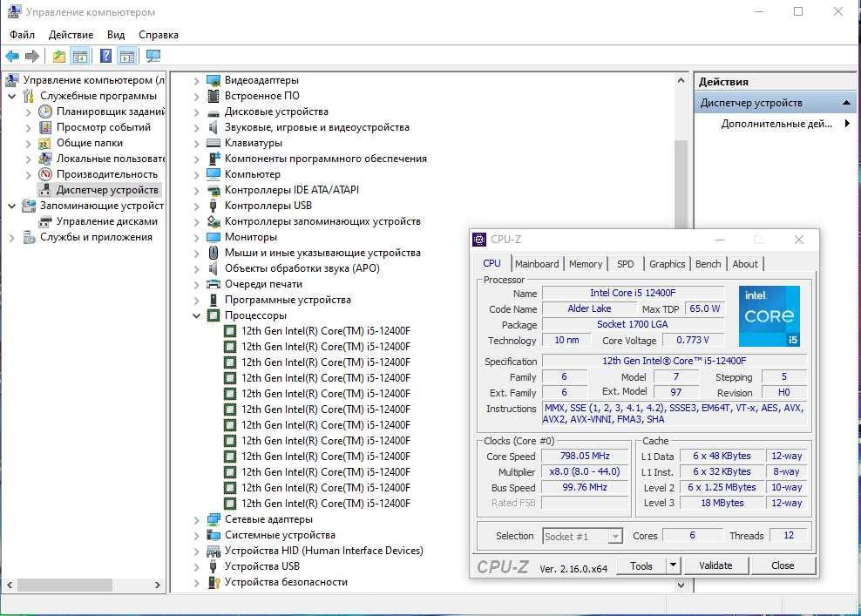Screen dimensions: 861x616
Task: Click the Up one level folder icon
Action: point(58,56)
